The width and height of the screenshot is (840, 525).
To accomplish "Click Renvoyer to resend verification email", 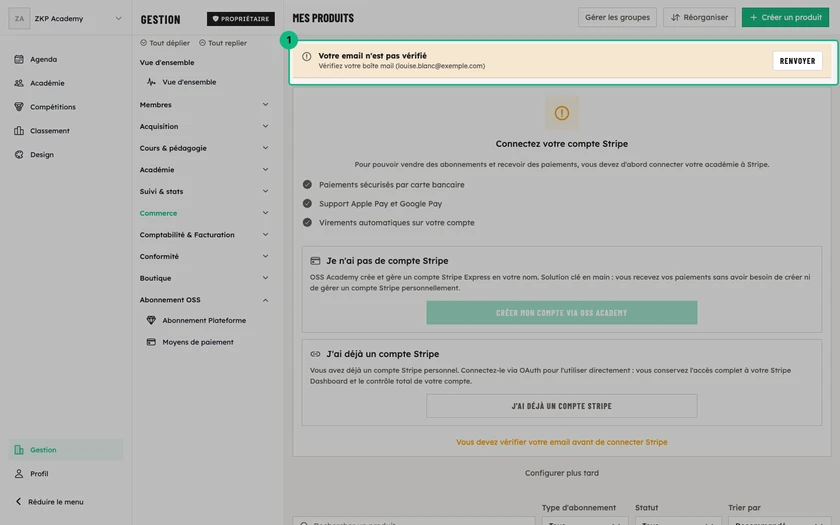I will tap(797, 61).
